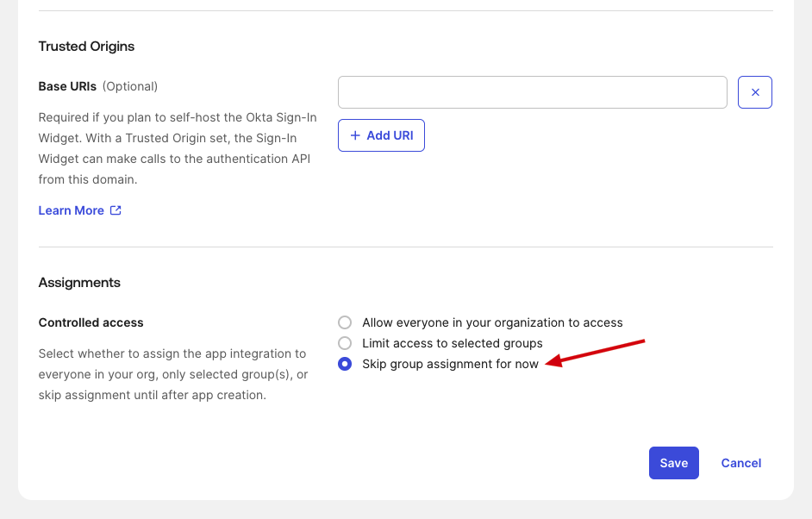This screenshot has height=519, width=812.
Task: Click the Trusted Origins section heading
Action: point(86,47)
